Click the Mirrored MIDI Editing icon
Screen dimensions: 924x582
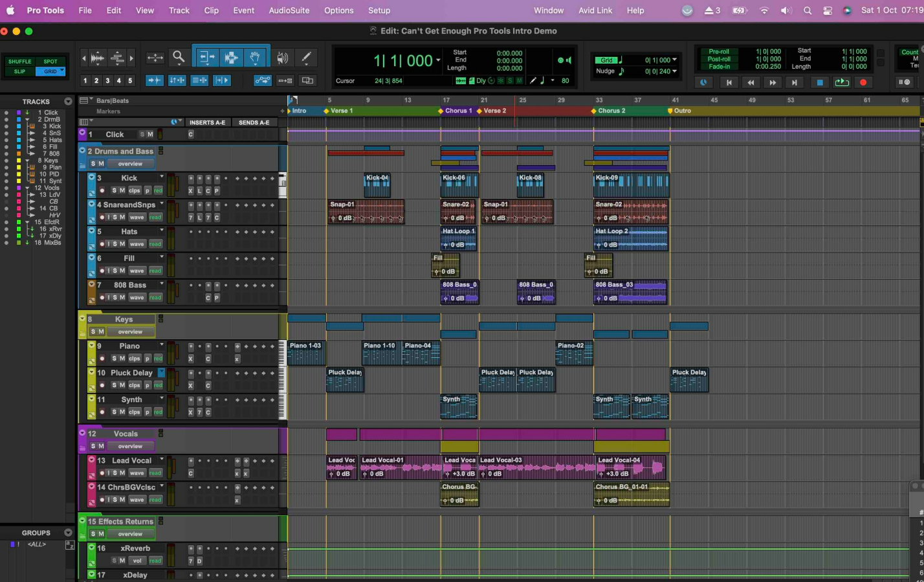coord(285,80)
